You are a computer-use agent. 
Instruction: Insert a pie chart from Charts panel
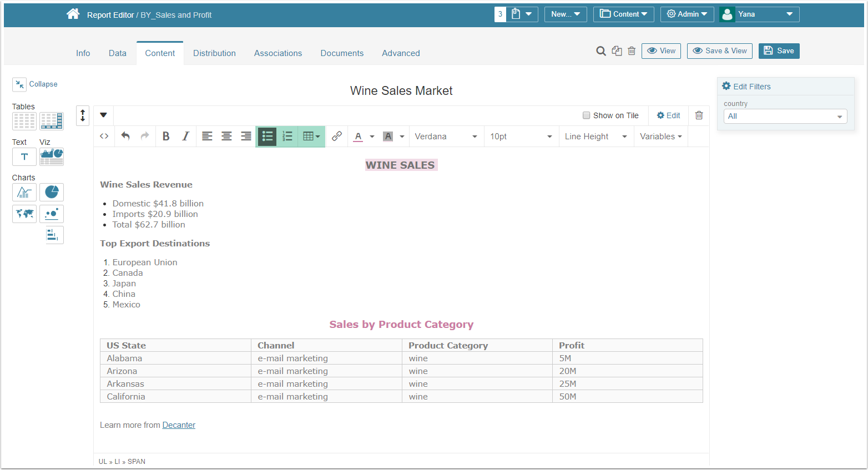click(x=52, y=192)
